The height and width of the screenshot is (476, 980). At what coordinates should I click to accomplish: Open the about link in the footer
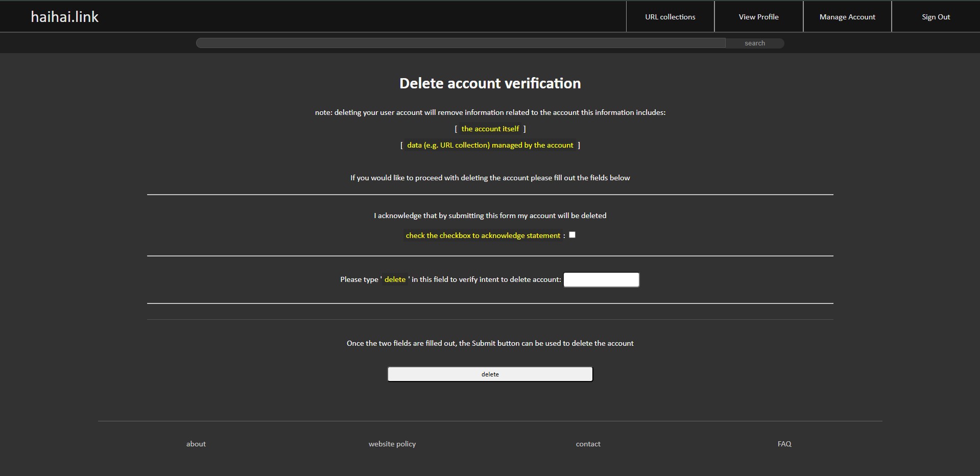coord(196,444)
